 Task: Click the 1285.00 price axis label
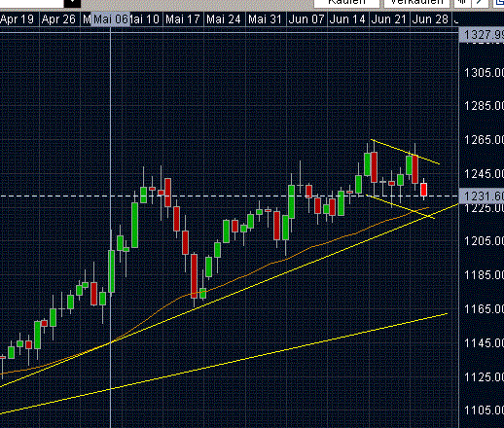[484, 106]
